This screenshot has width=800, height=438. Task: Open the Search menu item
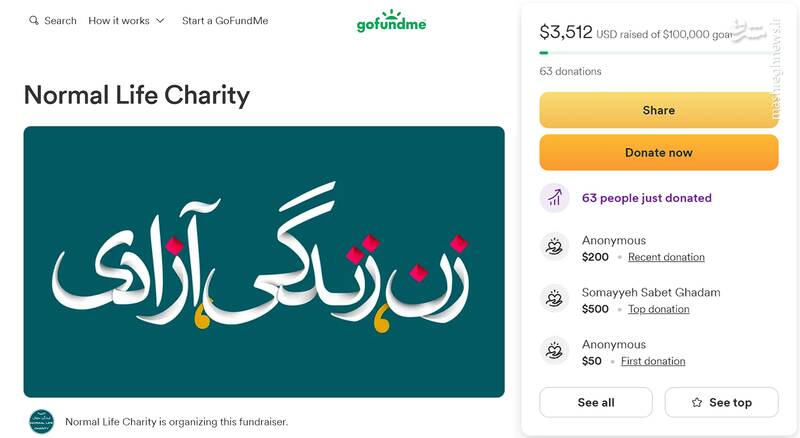click(53, 21)
